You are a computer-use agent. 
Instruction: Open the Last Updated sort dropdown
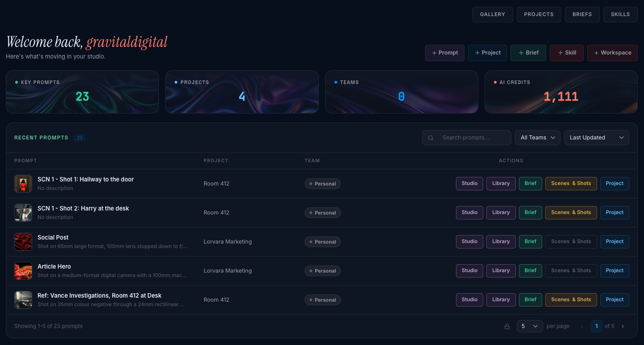597,138
